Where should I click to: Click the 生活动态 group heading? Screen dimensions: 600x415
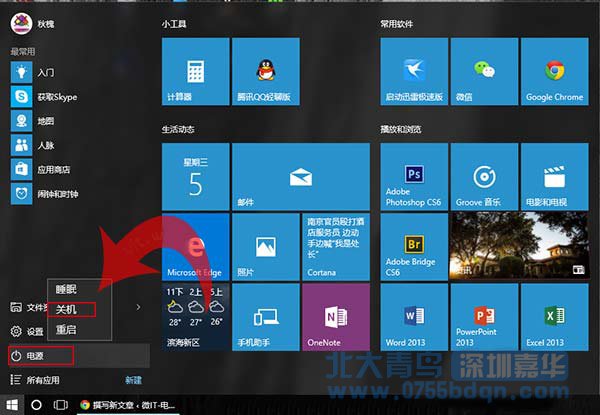(x=178, y=129)
